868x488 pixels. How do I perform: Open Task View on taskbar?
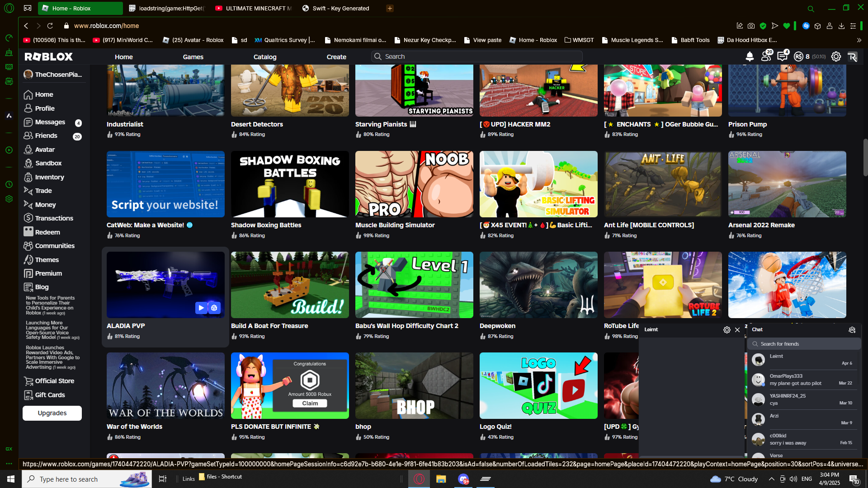point(163,479)
